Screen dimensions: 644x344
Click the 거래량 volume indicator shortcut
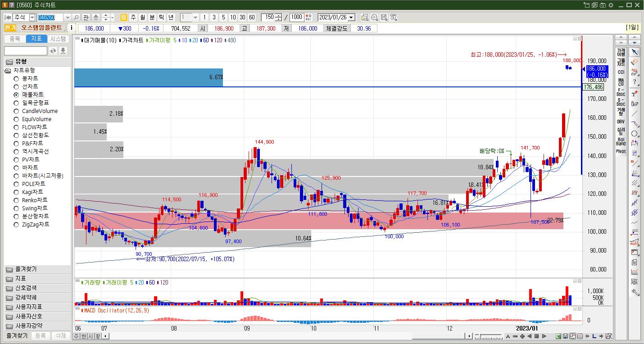click(x=621, y=112)
